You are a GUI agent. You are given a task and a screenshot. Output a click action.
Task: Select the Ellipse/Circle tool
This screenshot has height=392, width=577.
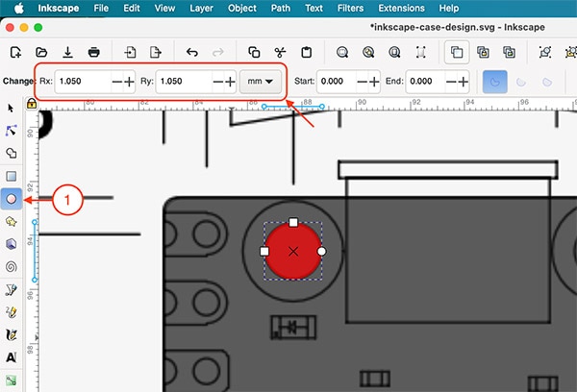[12, 199]
